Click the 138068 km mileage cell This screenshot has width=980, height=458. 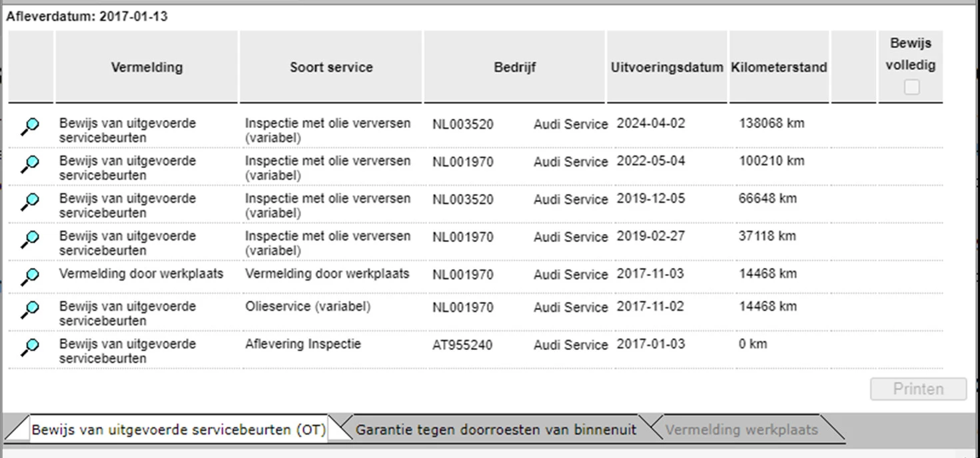[x=771, y=123]
